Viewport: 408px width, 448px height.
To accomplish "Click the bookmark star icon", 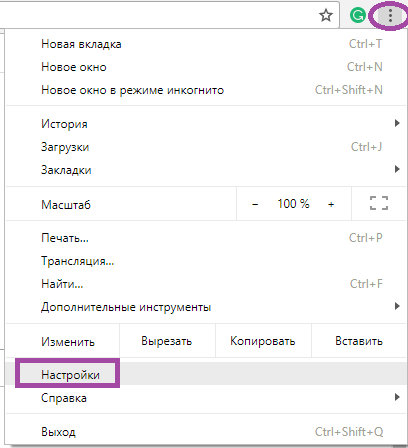I will tap(326, 15).
